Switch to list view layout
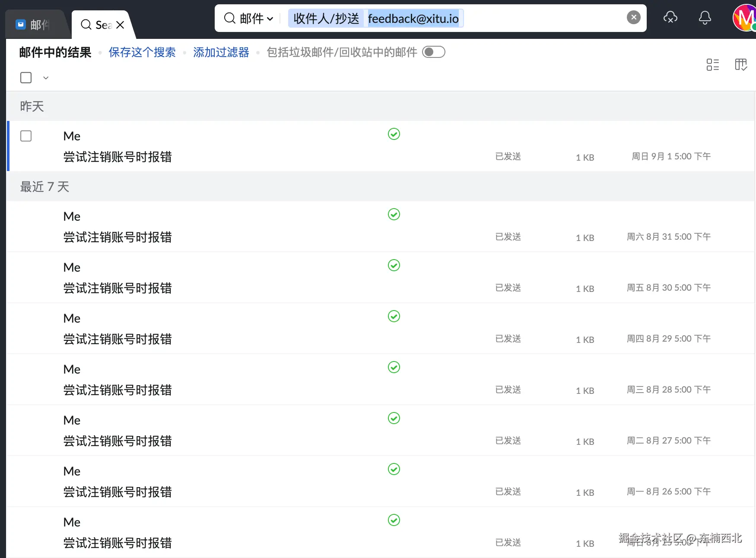756x558 pixels. tap(712, 65)
